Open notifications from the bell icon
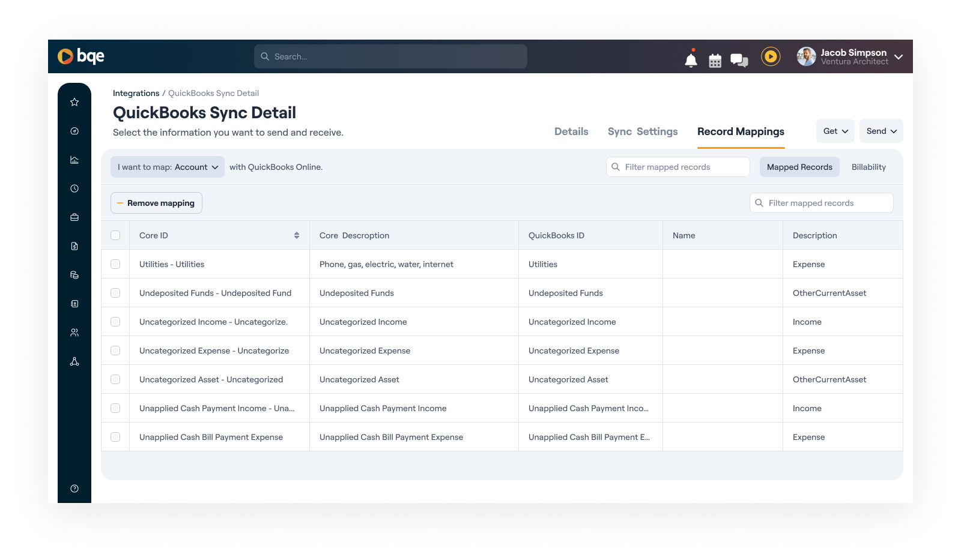Screen dimensions: 961x560 [x=691, y=59]
